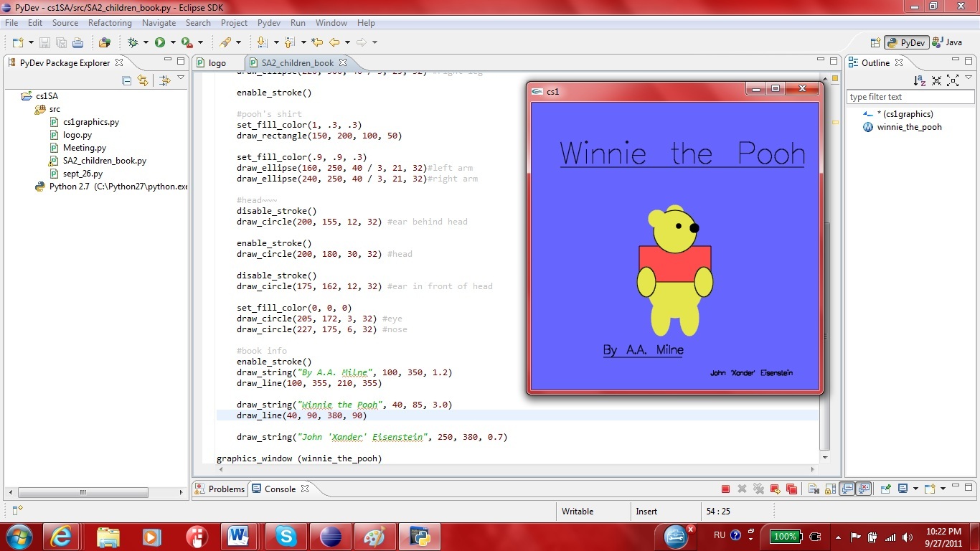Screen dimensions: 980x551
Task: Click the RU language indicator
Action: pyautogui.click(x=719, y=535)
